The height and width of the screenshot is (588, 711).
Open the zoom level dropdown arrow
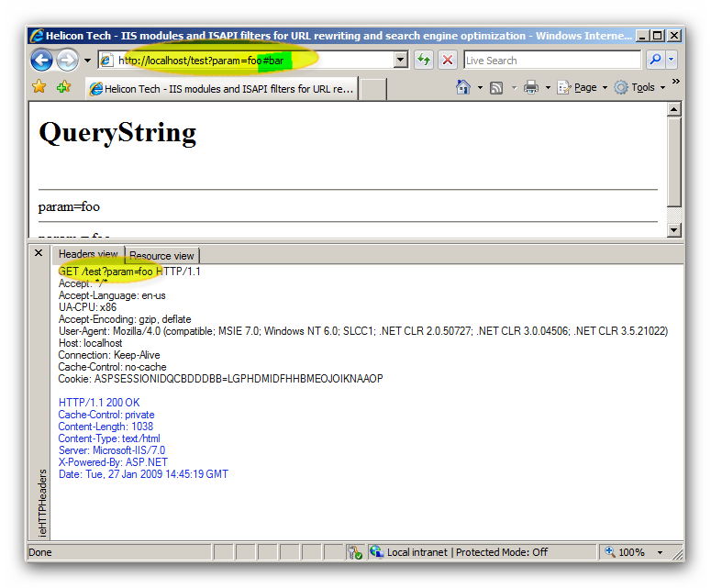660,552
